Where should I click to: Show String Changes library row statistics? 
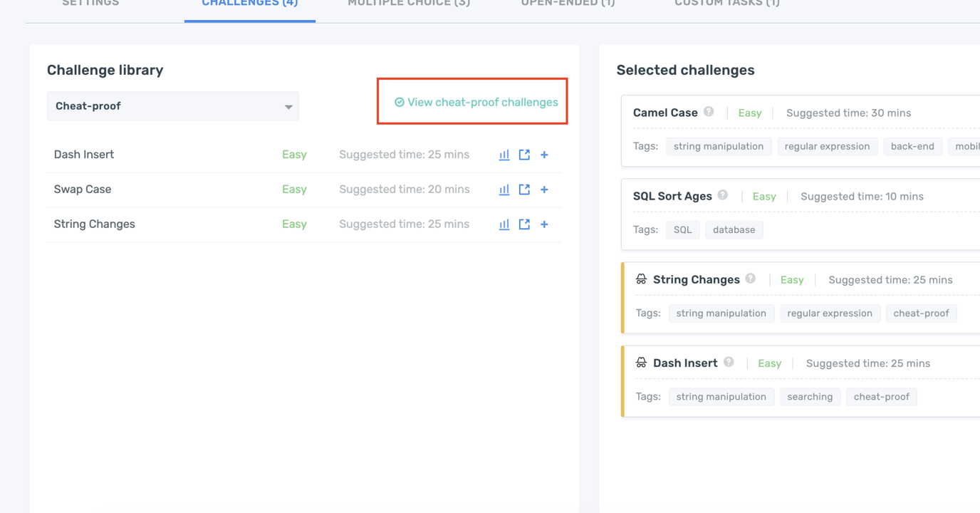tap(504, 224)
